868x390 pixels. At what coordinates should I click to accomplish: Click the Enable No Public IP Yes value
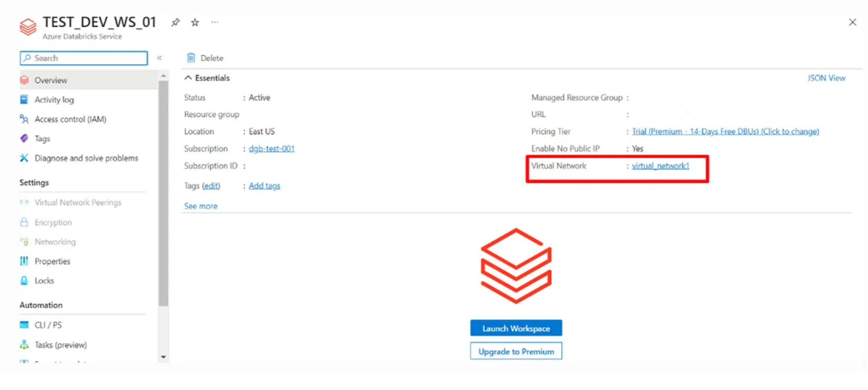click(638, 148)
